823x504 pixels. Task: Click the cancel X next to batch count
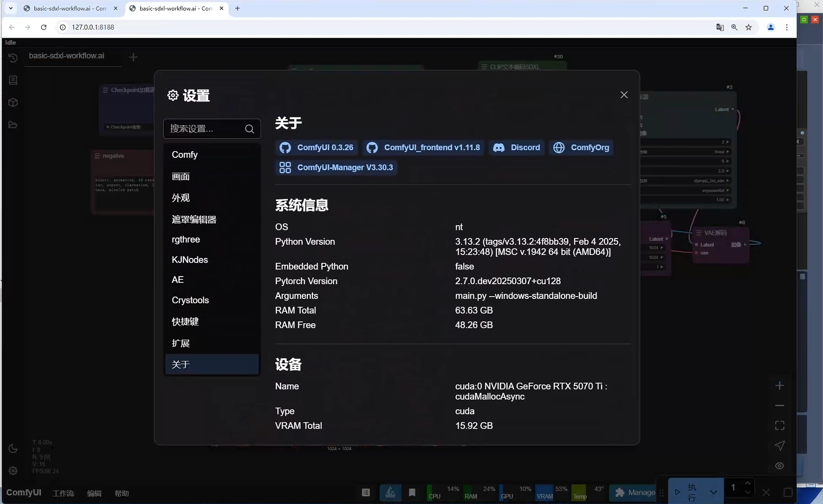coord(766,493)
